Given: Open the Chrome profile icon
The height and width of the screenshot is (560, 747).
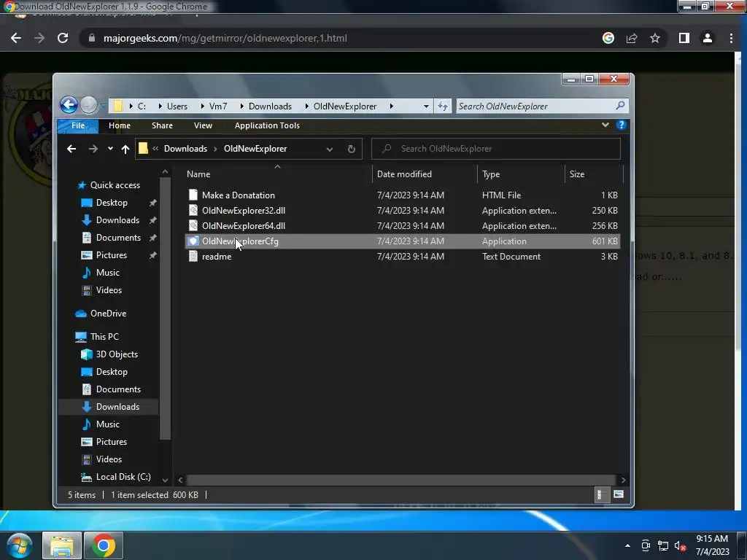Looking at the screenshot, I should (x=708, y=38).
